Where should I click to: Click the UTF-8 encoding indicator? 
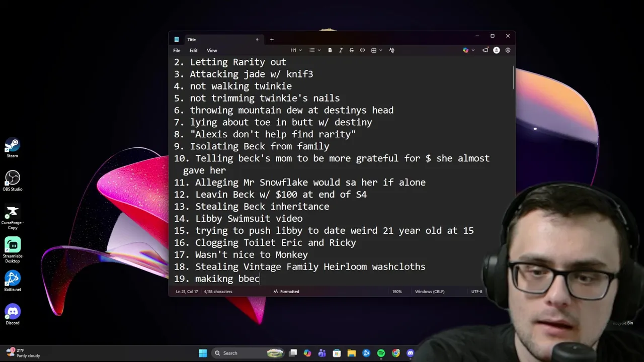pyautogui.click(x=476, y=292)
